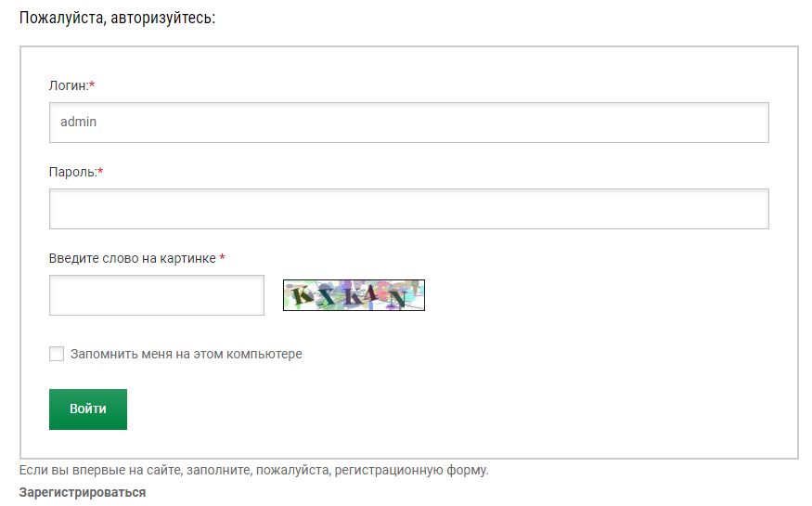Image resolution: width=812 pixels, height=506 pixels.
Task: Click the Логин input field containing admin
Action: click(408, 123)
